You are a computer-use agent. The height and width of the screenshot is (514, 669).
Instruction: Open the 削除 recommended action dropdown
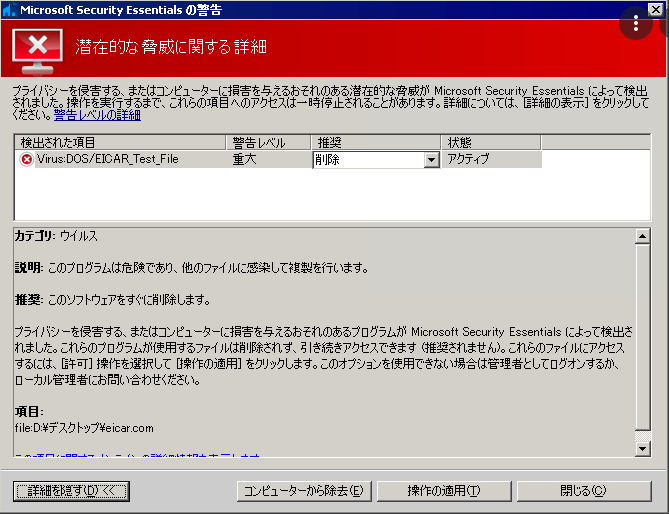tap(432, 160)
